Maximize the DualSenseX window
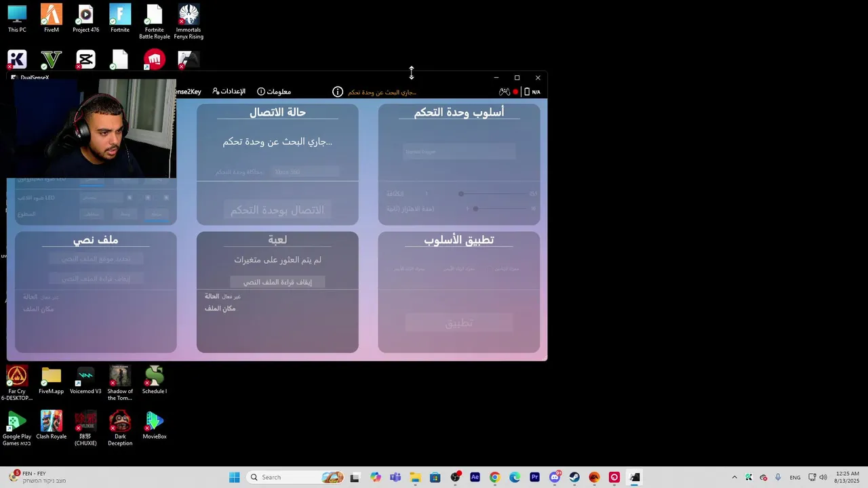 point(517,78)
